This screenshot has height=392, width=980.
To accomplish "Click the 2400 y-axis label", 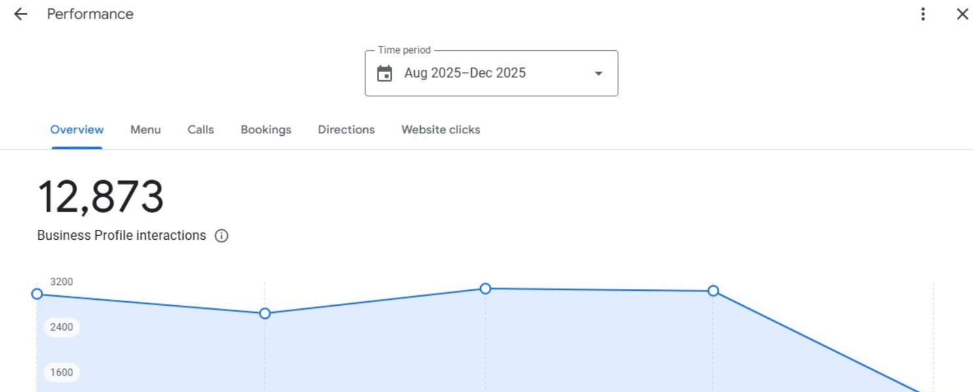I will [61, 327].
